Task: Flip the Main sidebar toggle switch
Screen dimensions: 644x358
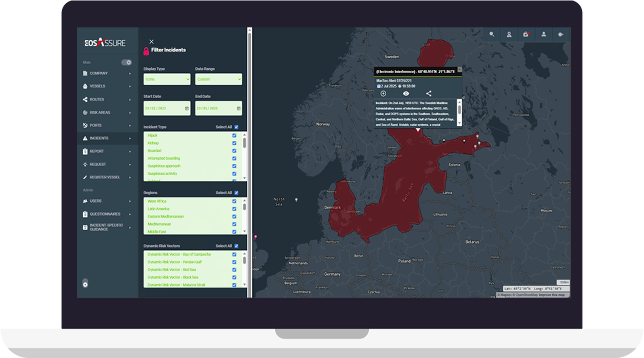Action: (x=126, y=62)
